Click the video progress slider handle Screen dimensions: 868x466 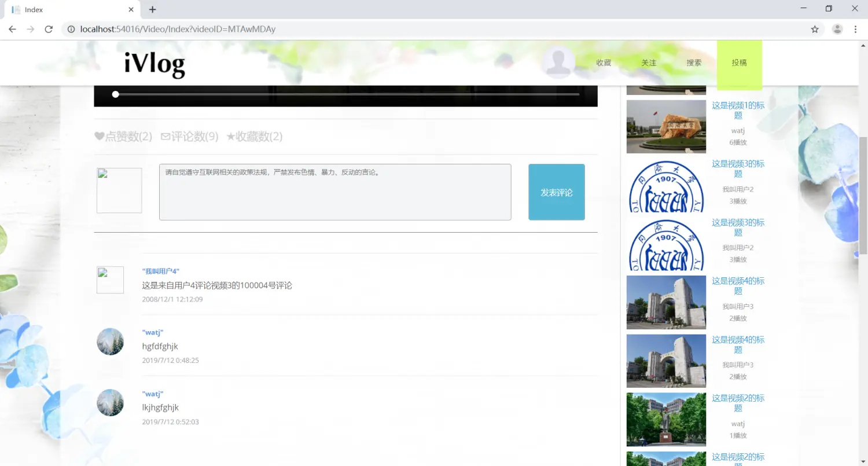(x=116, y=94)
